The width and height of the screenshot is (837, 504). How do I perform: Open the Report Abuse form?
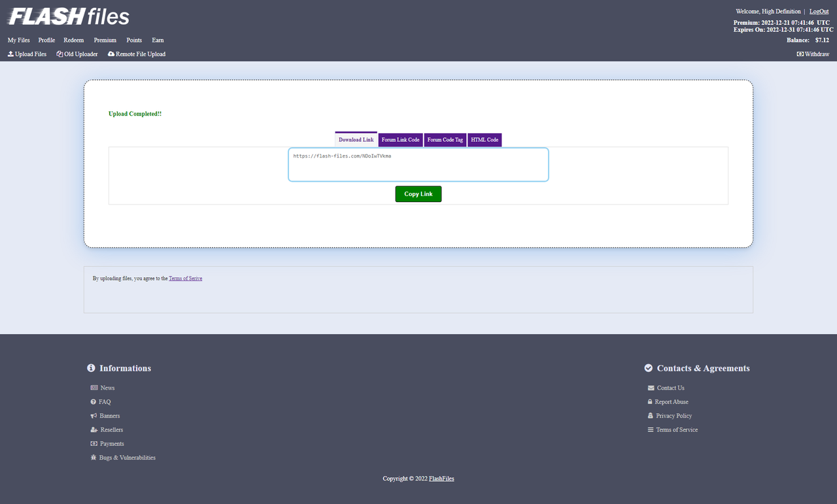[671, 401]
